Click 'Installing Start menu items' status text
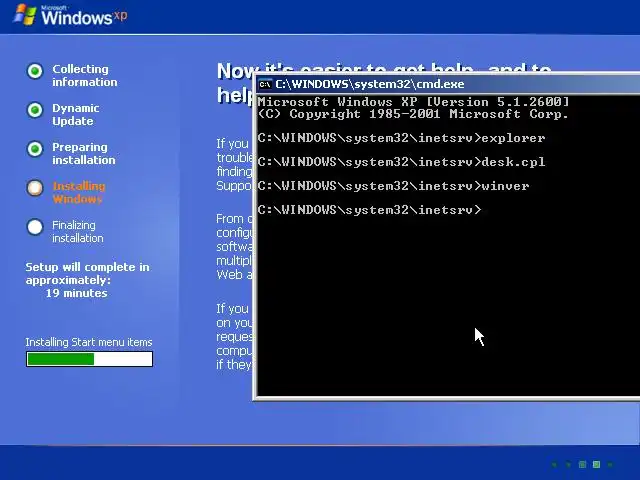This screenshot has width=640, height=480. coord(89,342)
